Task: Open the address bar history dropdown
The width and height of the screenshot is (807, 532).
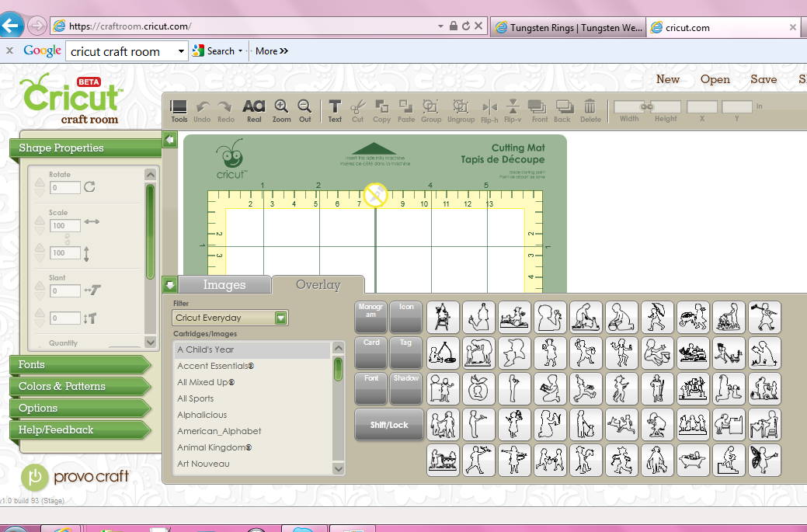Action: 440,26
